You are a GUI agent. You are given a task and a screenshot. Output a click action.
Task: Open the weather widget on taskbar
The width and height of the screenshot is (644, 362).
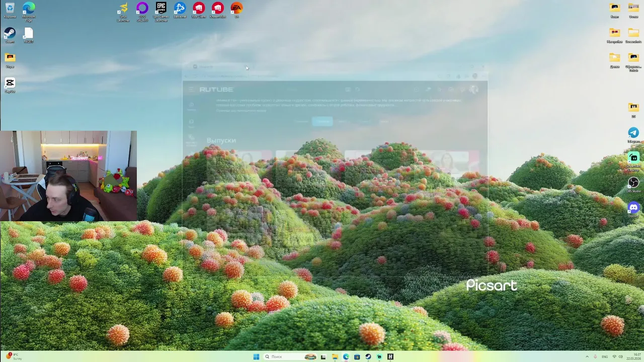tap(14, 356)
